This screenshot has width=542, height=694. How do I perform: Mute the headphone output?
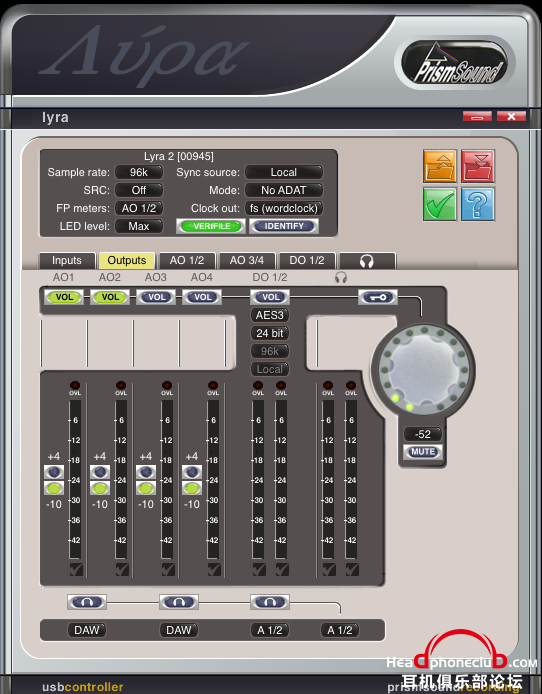[423, 452]
